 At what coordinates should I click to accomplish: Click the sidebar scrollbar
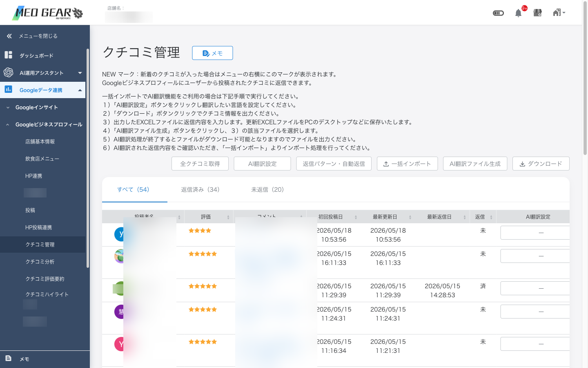pyautogui.click(x=87, y=159)
